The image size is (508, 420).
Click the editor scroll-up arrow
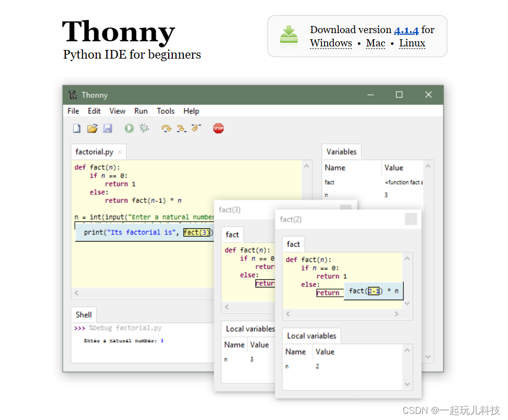(307, 166)
